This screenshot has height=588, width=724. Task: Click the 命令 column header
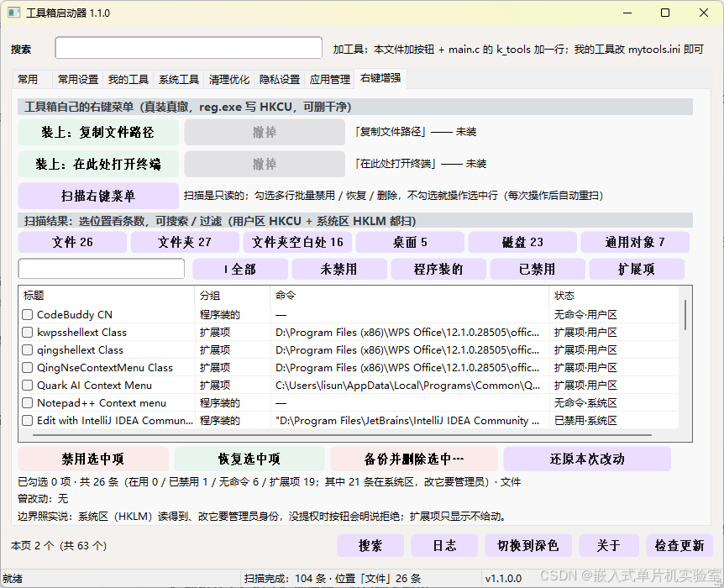pos(410,296)
